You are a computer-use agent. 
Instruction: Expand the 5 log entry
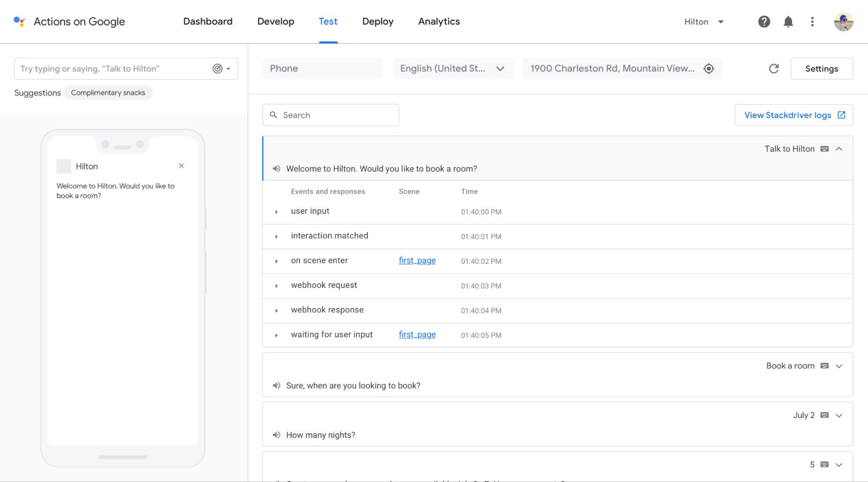tap(839, 465)
